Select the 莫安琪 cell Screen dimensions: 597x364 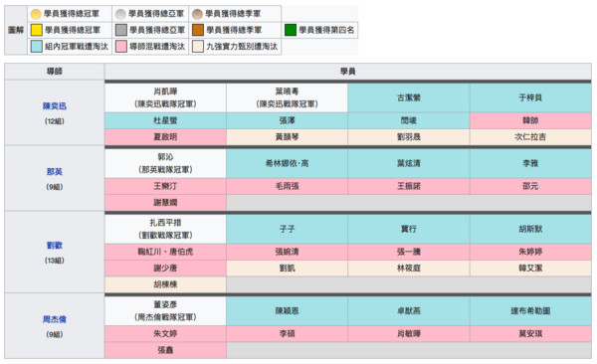[x=530, y=334]
